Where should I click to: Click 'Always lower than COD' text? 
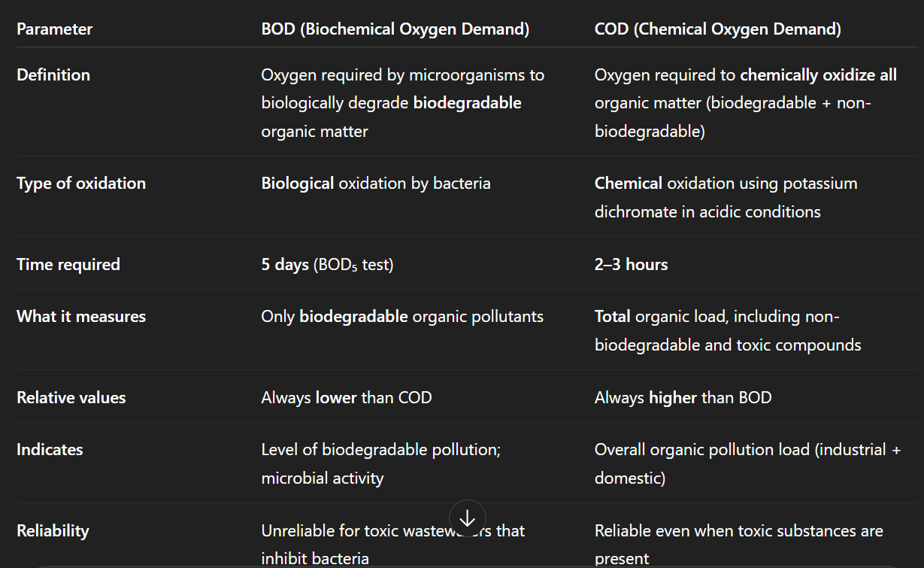(347, 397)
